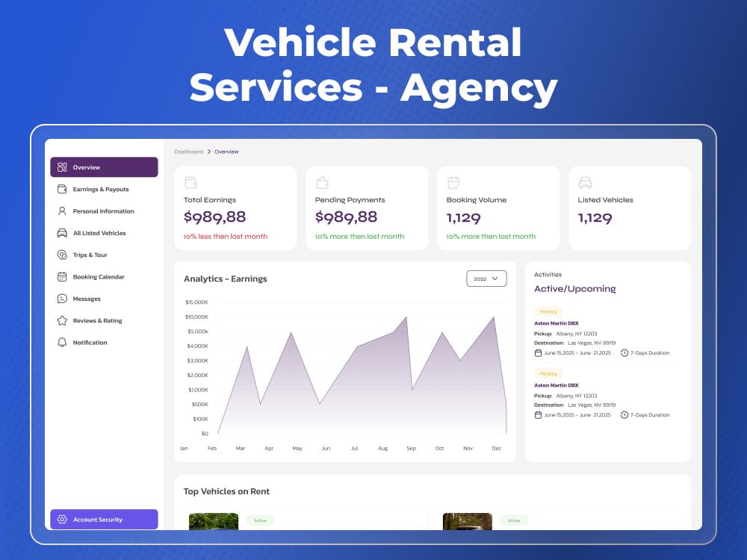747x560 pixels.
Task: Click the Booking Volume value 1,129
Action: coord(464,218)
